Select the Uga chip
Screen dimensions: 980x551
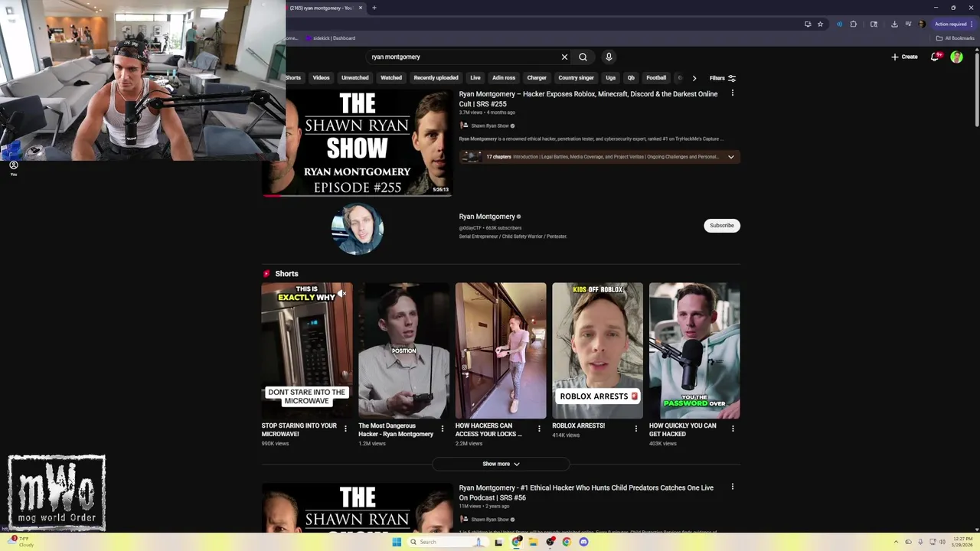(610, 77)
